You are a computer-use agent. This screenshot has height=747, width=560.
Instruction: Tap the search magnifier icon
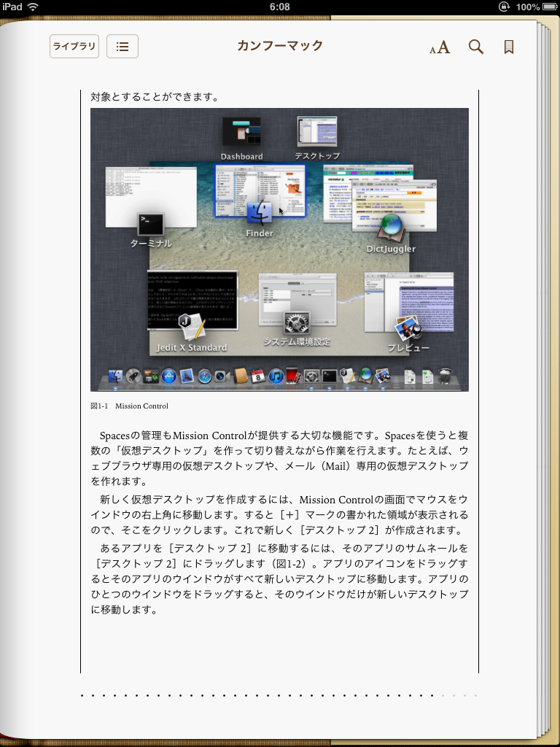[475, 47]
